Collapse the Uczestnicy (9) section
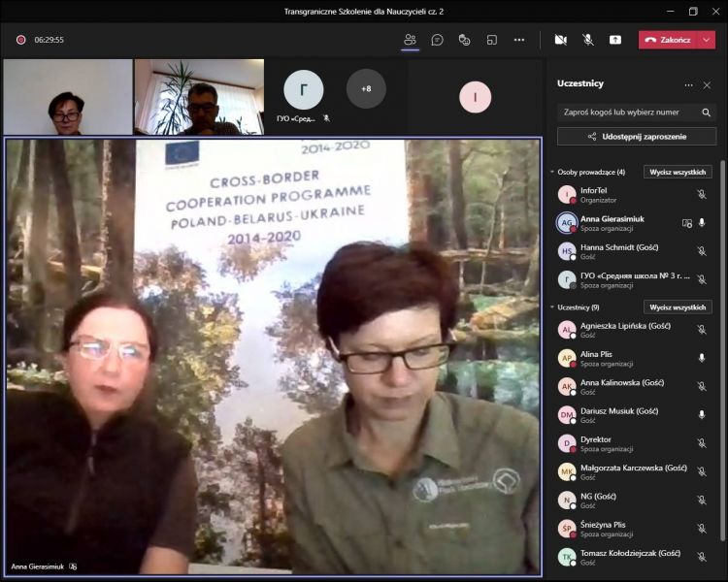The width and height of the screenshot is (728, 582). pyautogui.click(x=552, y=307)
